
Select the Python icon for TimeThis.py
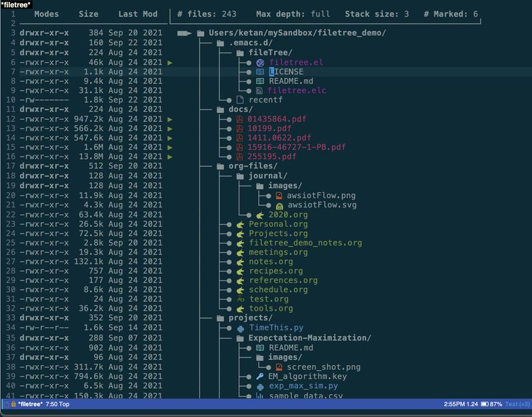[x=239, y=327]
